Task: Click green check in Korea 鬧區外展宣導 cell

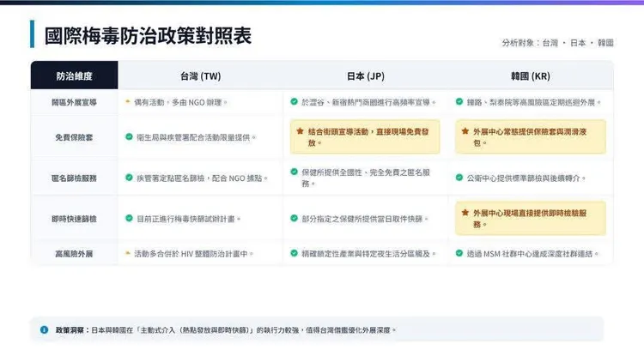Action: coord(459,101)
